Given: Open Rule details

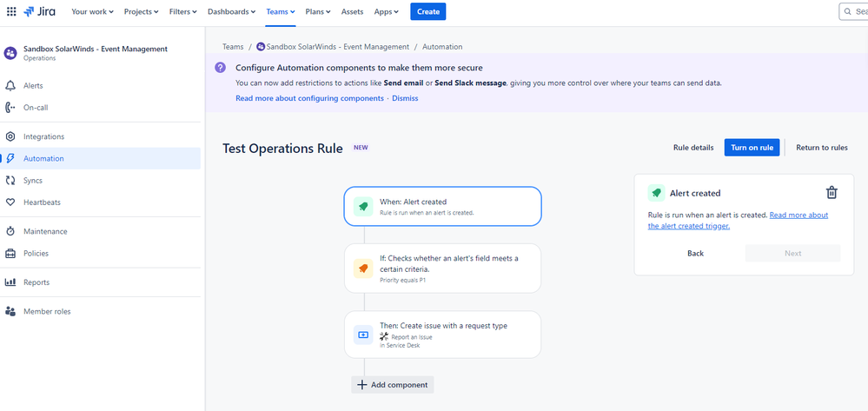Looking at the screenshot, I should tap(693, 148).
